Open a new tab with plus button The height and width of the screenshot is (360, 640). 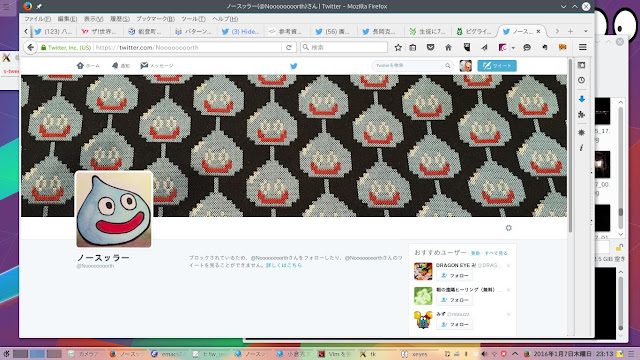(570, 31)
